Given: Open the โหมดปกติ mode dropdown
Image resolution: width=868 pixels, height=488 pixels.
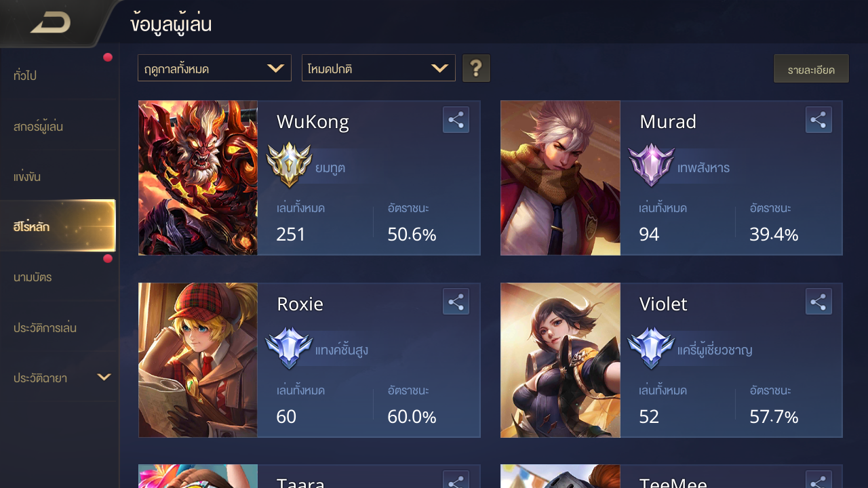Looking at the screenshot, I should (378, 68).
